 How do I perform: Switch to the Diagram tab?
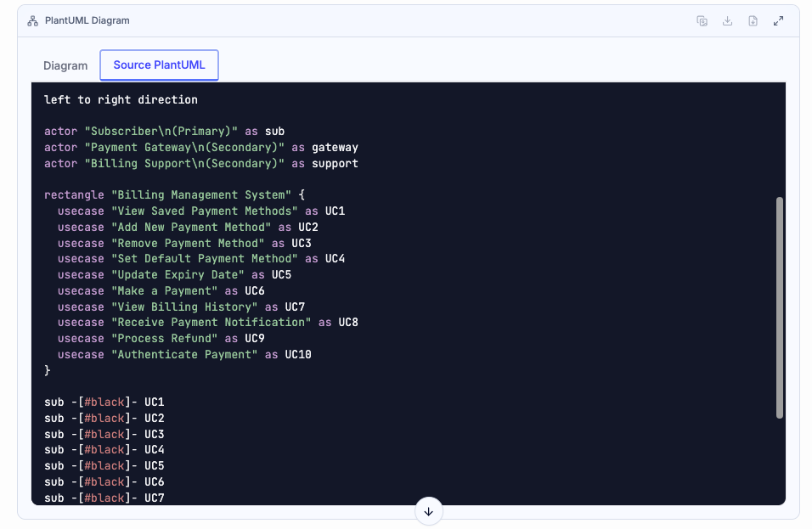(x=65, y=65)
